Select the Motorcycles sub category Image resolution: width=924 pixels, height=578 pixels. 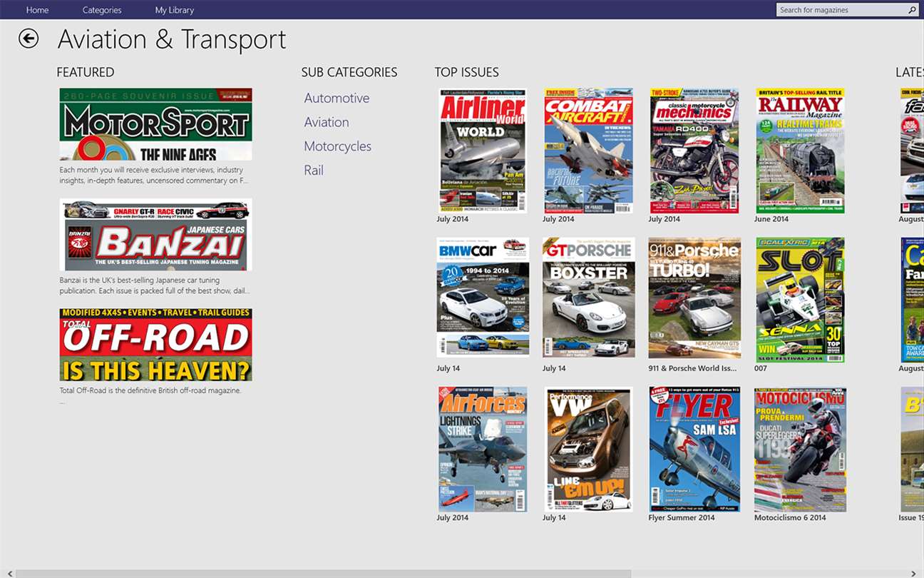[338, 146]
